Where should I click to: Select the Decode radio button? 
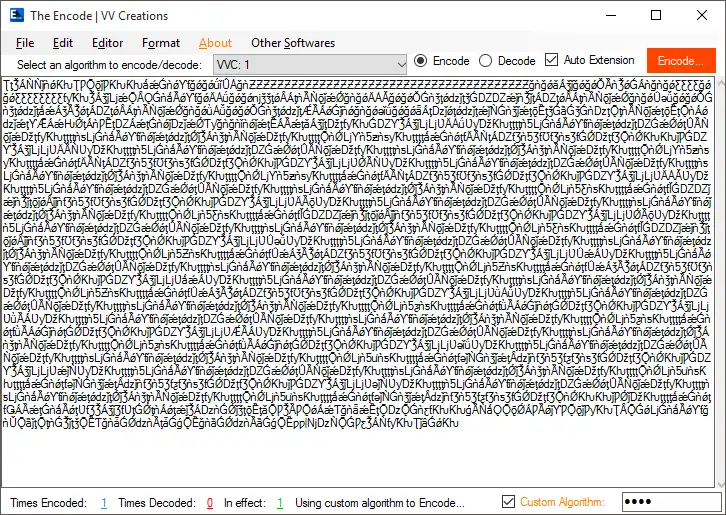pyautogui.click(x=507, y=61)
